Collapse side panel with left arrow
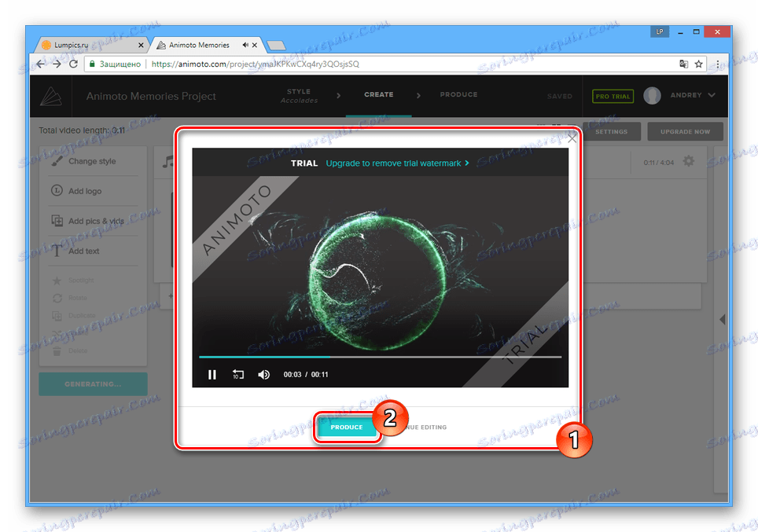Screen dimensions: 758x532 pos(723,319)
